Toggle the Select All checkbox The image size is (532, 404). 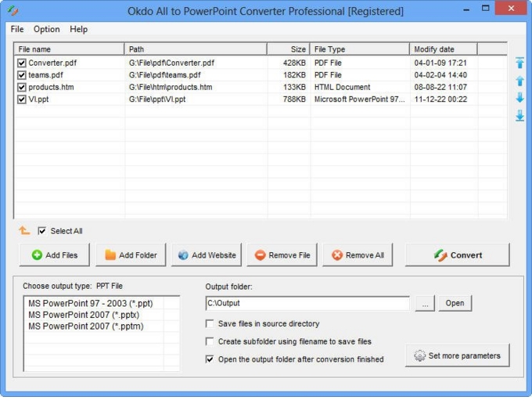(x=41, y=231)
